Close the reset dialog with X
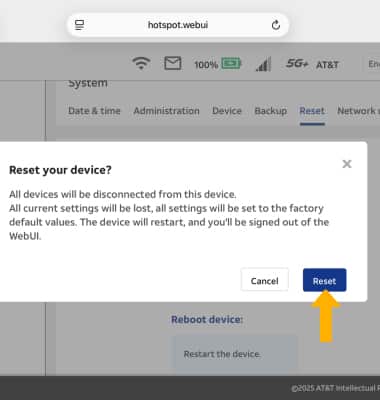The image size is (380, 400). [x=347, y=164]
